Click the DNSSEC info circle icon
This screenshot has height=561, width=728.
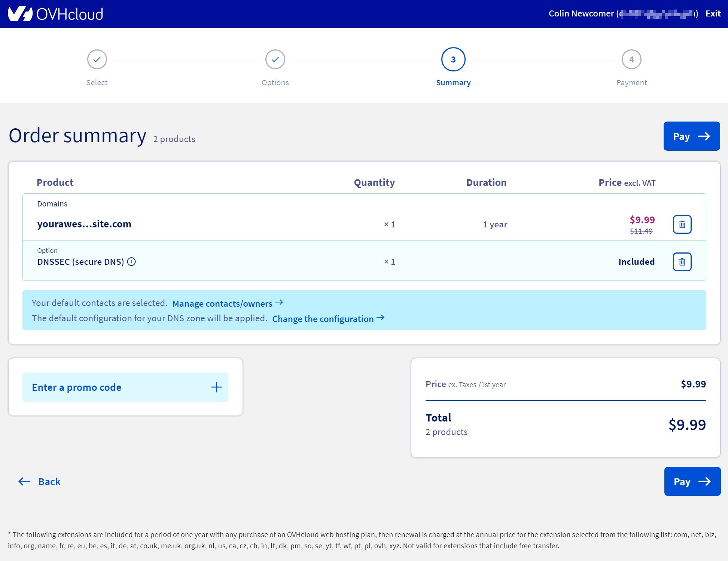click(x=131, y=262)
